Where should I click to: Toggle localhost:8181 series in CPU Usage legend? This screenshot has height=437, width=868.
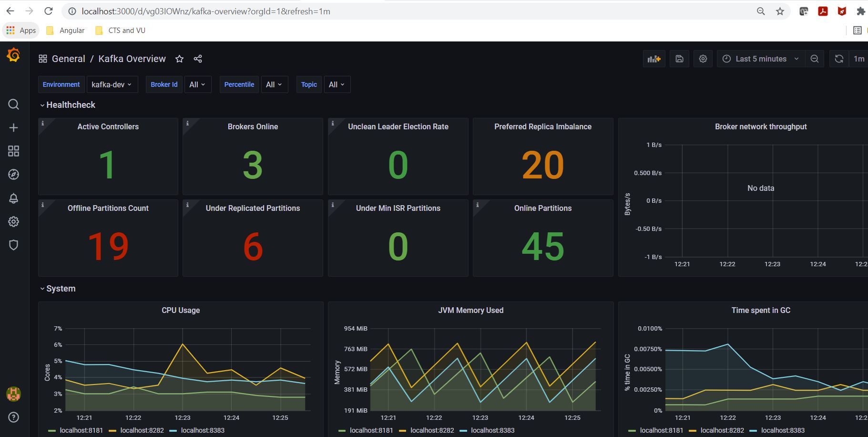pyautogui.click(x=81, y=430)
